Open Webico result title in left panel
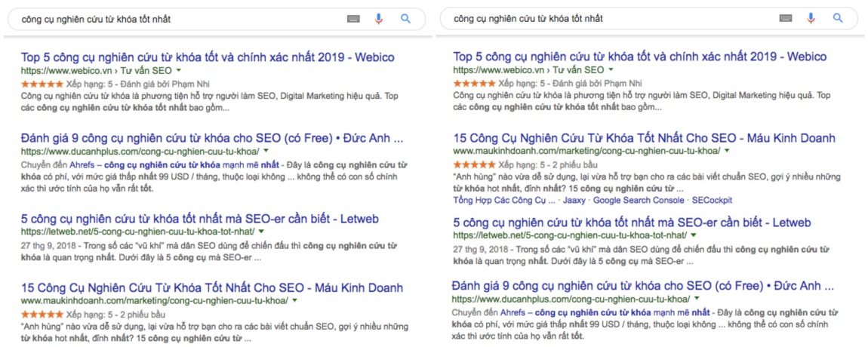868x347 pixels. (x=208, y=57)
